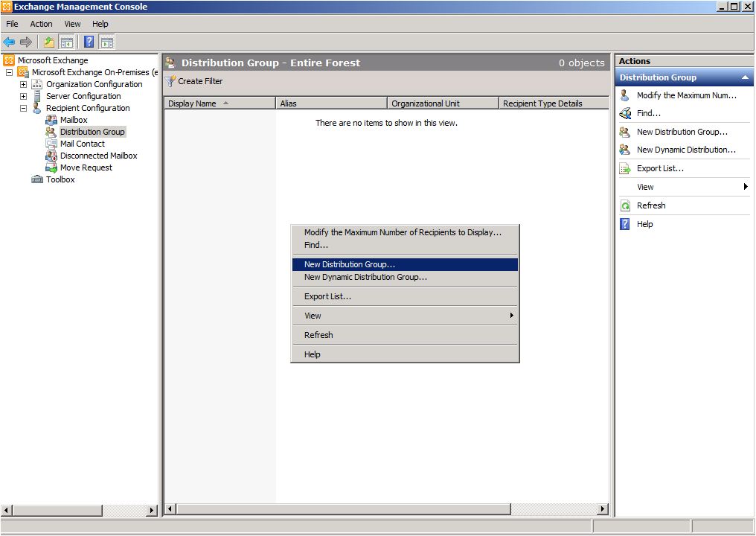756x536 pixels.
Task: Sort by the Display Name column header
Action: coord(220,103)
